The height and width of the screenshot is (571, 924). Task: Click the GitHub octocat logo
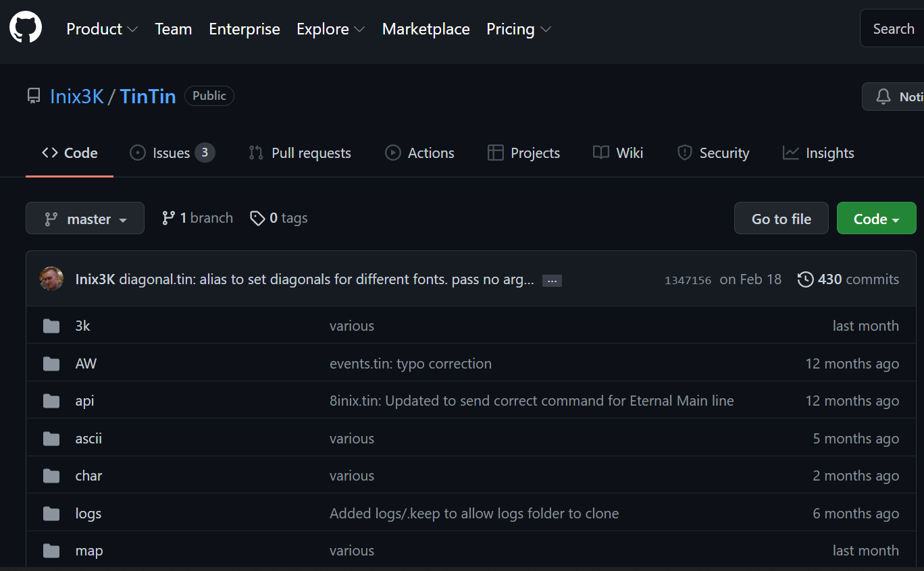[26, 28]
